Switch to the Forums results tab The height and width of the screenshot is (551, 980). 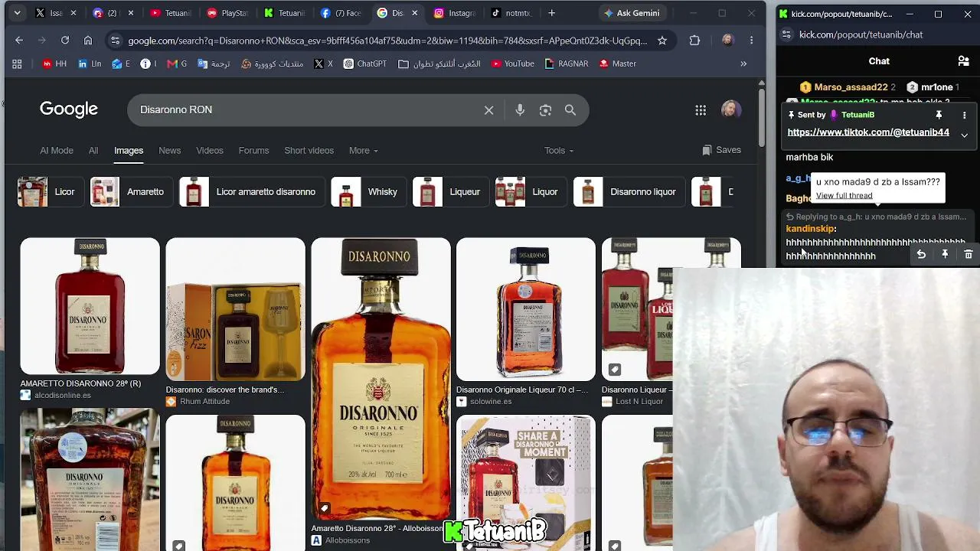[253, 151]
